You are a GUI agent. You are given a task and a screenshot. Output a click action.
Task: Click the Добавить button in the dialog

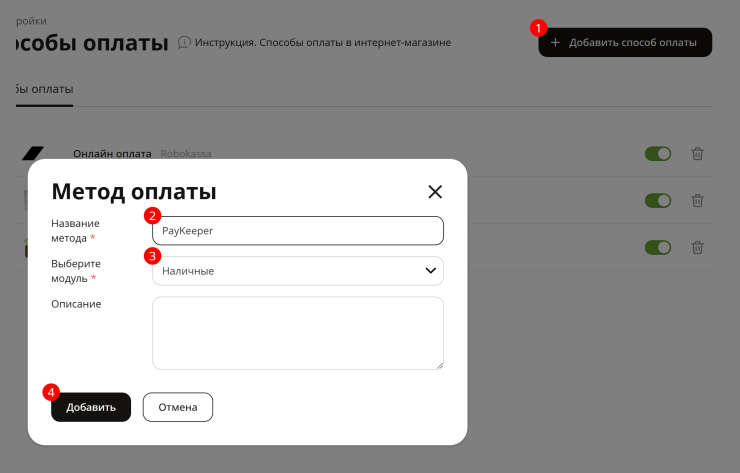click(x=91, y=407)
